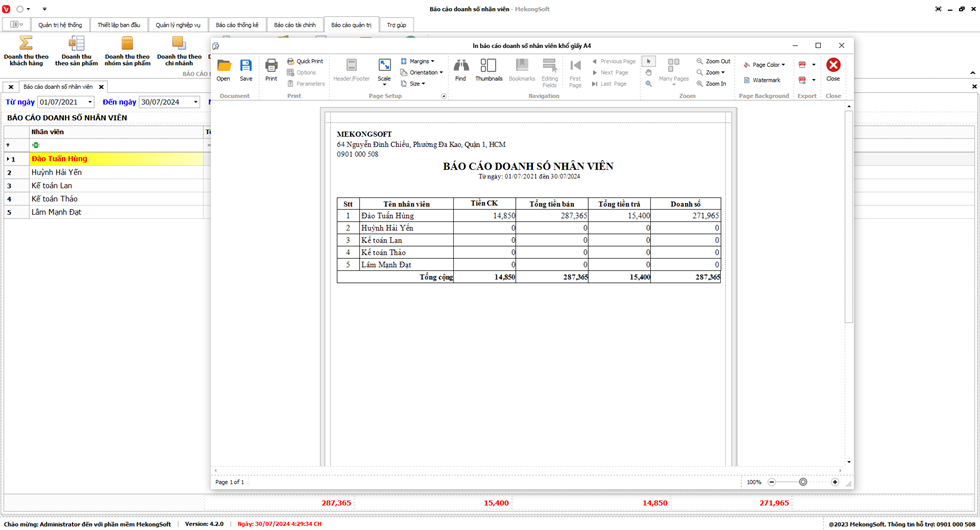Expand the Margins dropdown
980x530 pixels.
click(x=418, y=61)
